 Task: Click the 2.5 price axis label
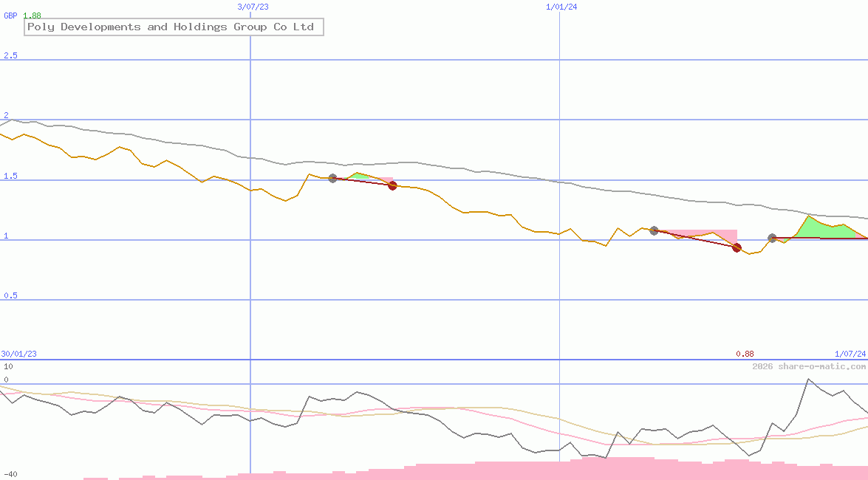point(10,55)
